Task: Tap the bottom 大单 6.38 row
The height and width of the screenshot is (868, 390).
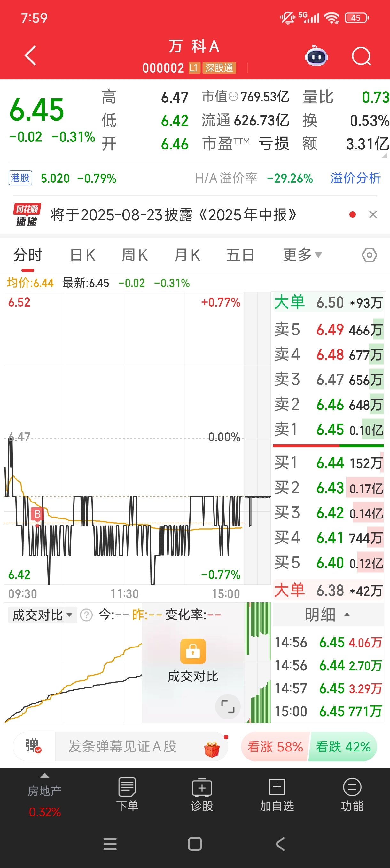Action: point(328,590)
